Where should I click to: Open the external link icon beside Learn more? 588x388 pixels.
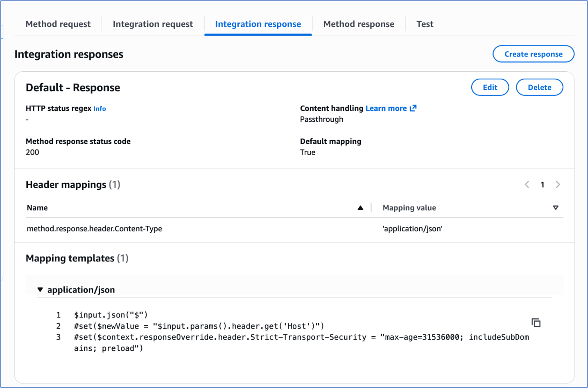click(413, 108)
